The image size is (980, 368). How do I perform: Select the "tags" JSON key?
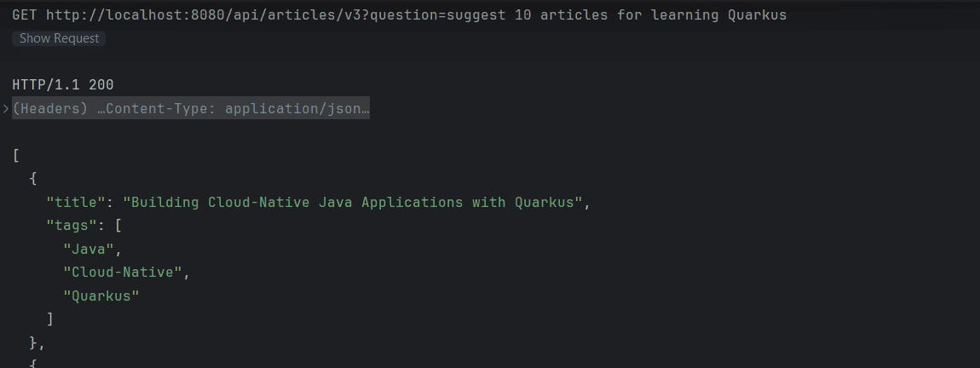67,226
